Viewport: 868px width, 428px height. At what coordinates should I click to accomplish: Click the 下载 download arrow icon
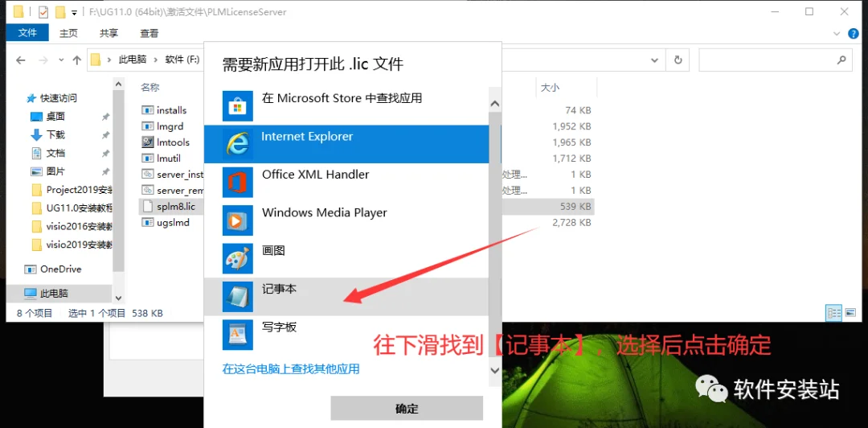pos(36,134)
